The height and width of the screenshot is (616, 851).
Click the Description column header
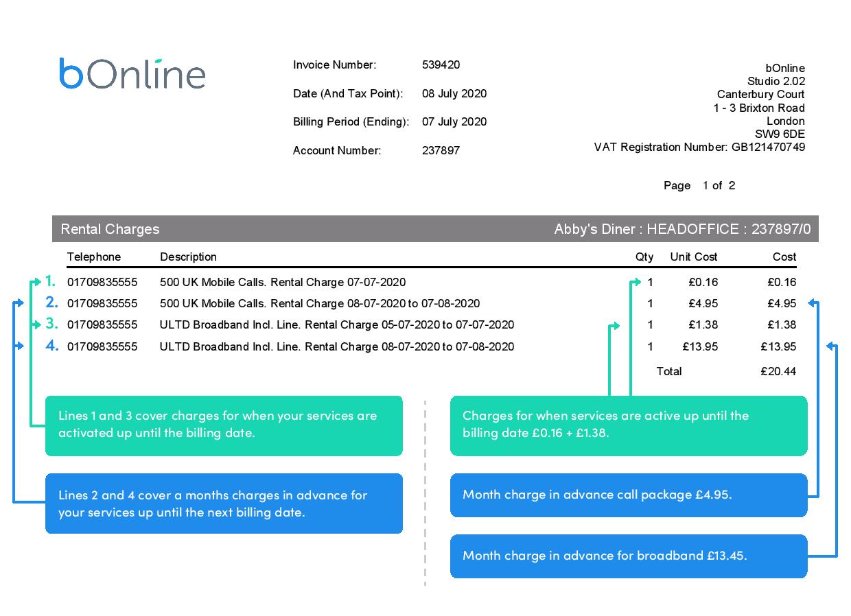188,257
